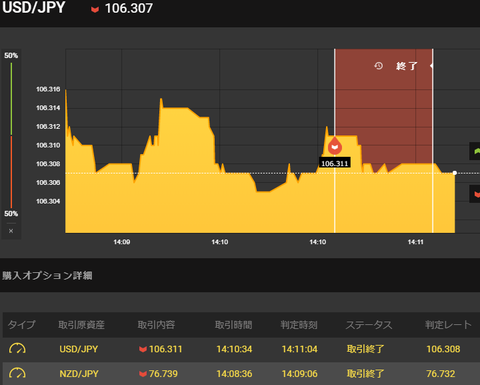
Task: Click the gauge type icon in the USD/JPY row
Action: (x=17, y=349)
